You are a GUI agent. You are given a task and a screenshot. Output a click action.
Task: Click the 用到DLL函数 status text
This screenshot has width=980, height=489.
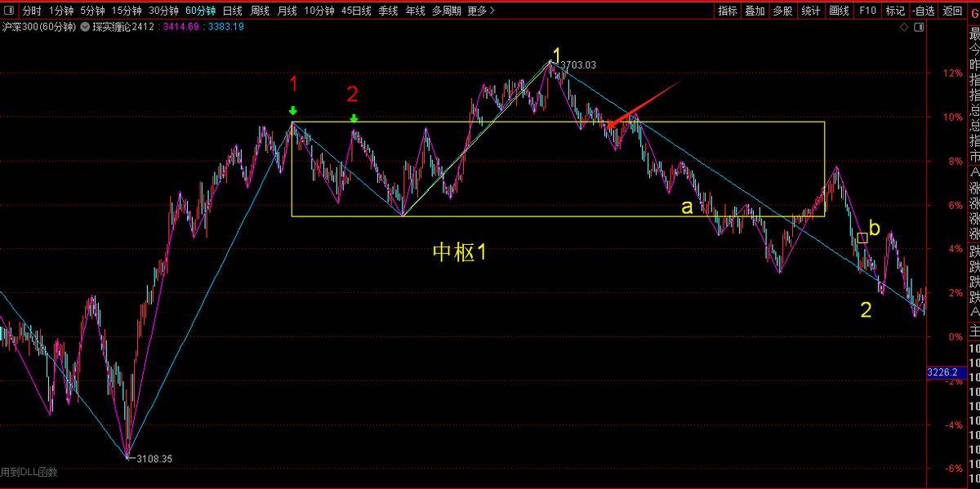point(29,472)
